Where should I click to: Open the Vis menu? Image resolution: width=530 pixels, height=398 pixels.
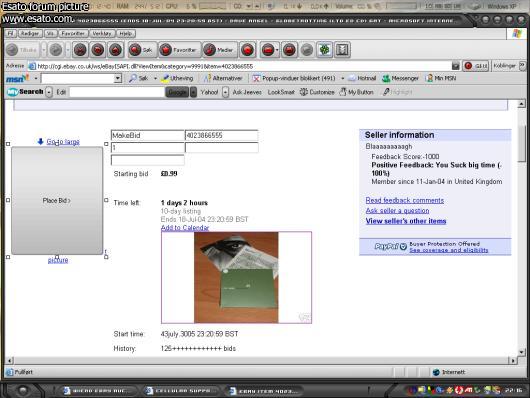[x=50, y=33]
